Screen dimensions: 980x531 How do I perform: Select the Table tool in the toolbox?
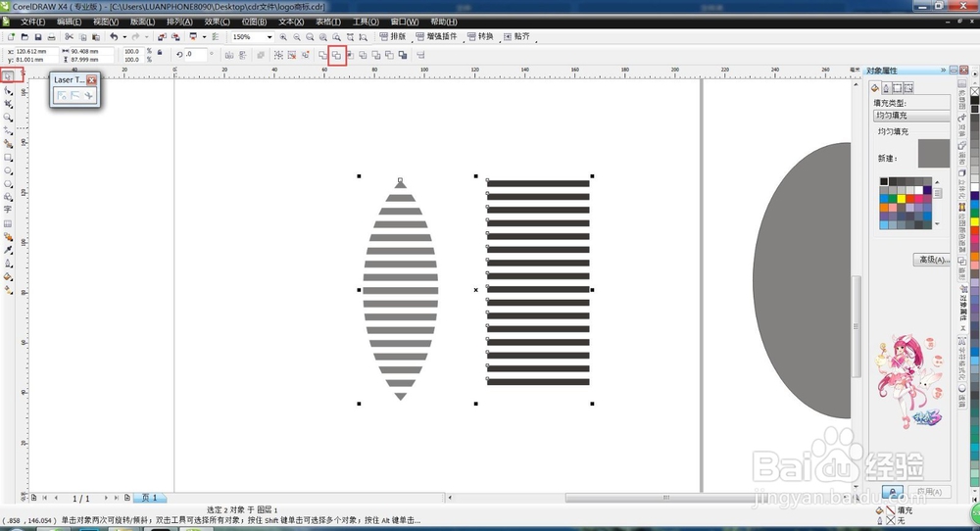pos(8,223)
